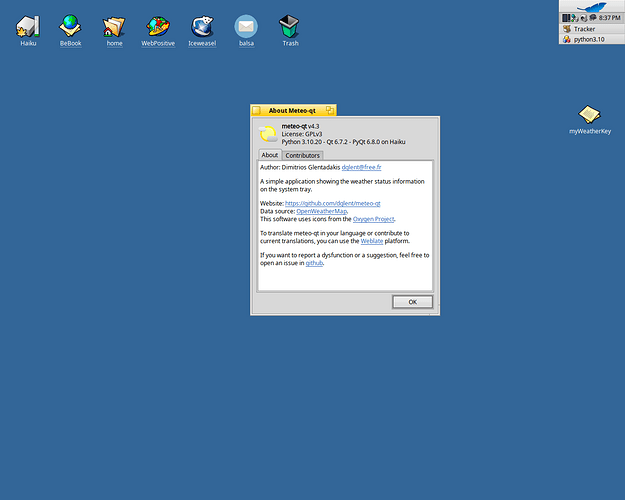Click the zoom button in About Meteo-qt title tab

pos(330,110)
